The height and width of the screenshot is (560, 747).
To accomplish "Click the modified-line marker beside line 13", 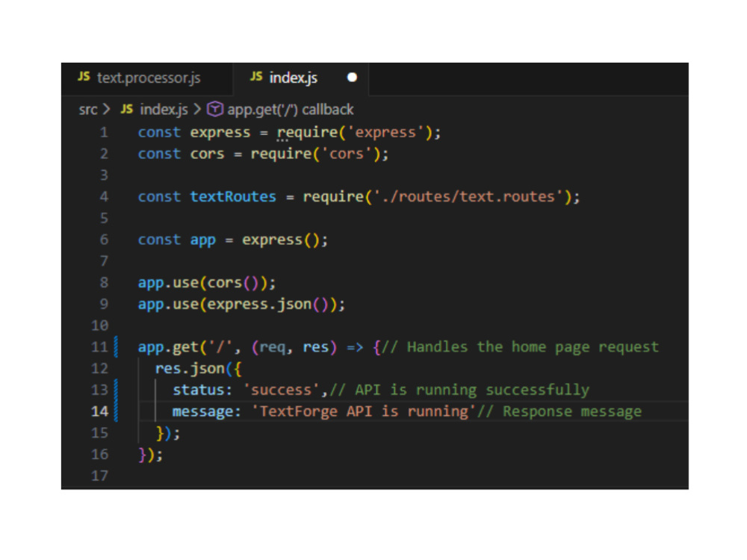I will pyautogui.click(x=116, y=390).
